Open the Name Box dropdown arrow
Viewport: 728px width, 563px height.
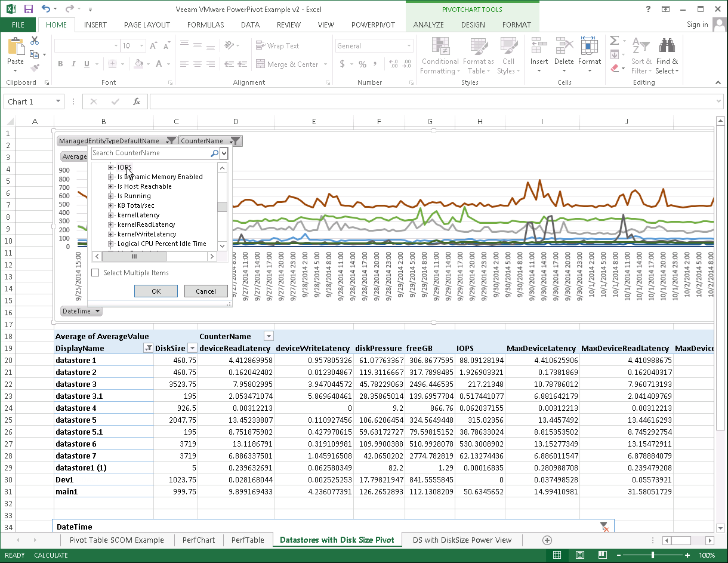(x=58, y=101)
